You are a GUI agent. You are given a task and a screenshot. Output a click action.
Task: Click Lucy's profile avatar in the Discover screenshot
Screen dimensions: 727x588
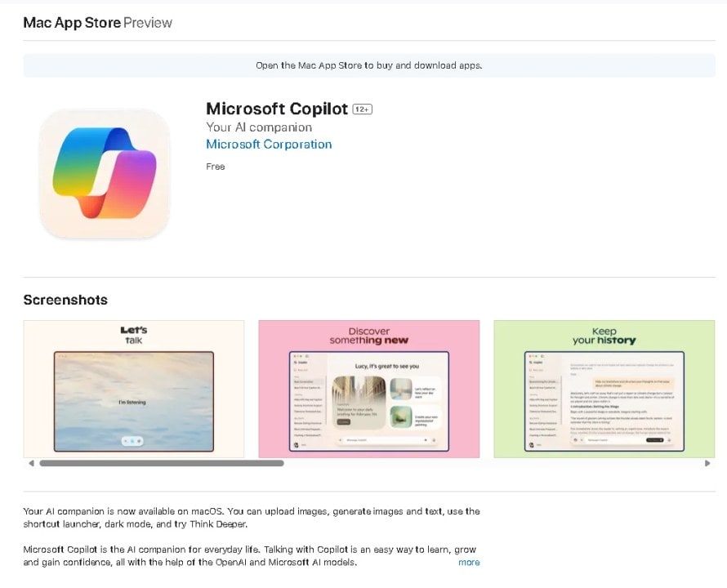click(x=297, y=443)
